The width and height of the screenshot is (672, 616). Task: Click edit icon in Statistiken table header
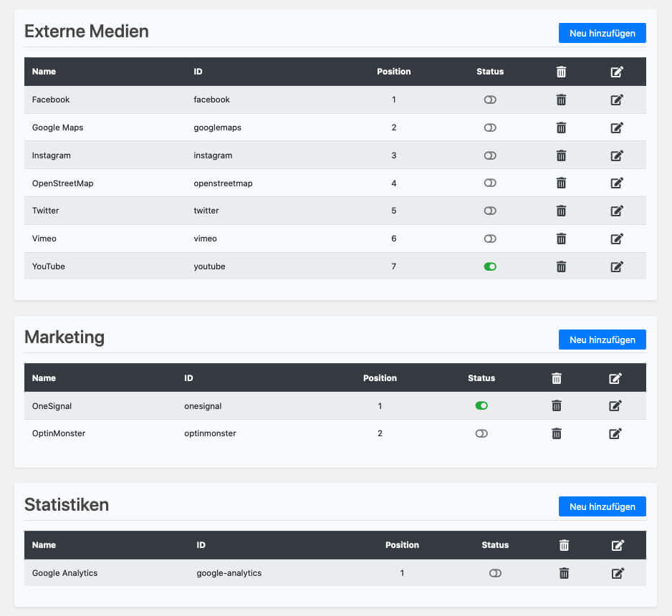pyautogui.click(x=618, y=545)
